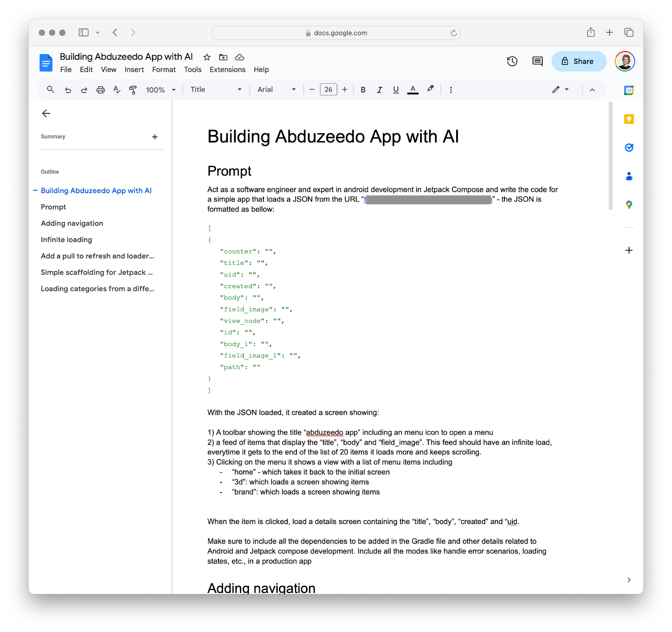The height and width of the screenshot is (632, 672).
Task: Toggle italic formatting
Action: pyautogui.click(x=380, y=89)
